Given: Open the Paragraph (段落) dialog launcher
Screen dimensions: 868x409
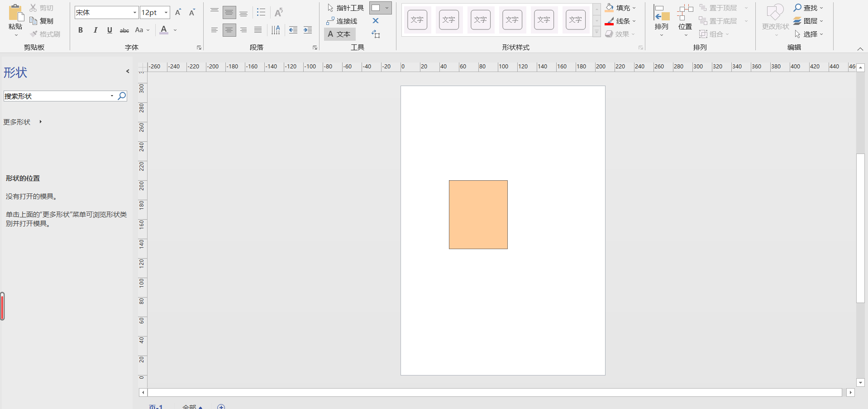Looking at the screenshot, I should 315,48.
